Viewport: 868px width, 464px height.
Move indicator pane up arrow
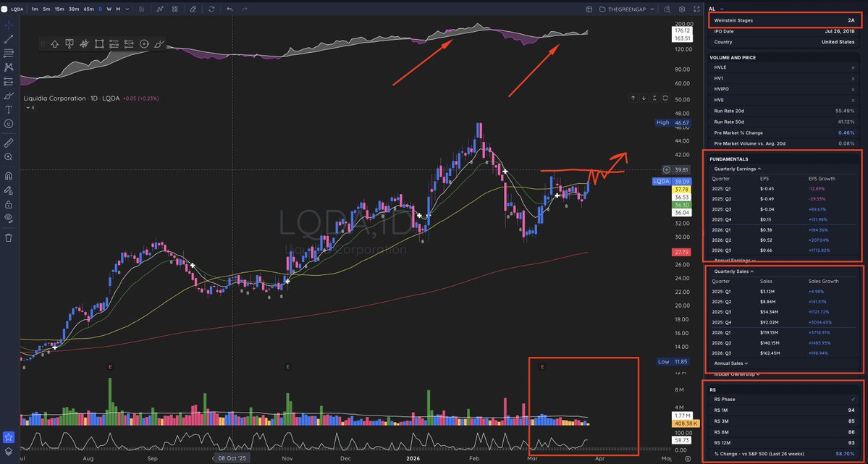(633, 98)
